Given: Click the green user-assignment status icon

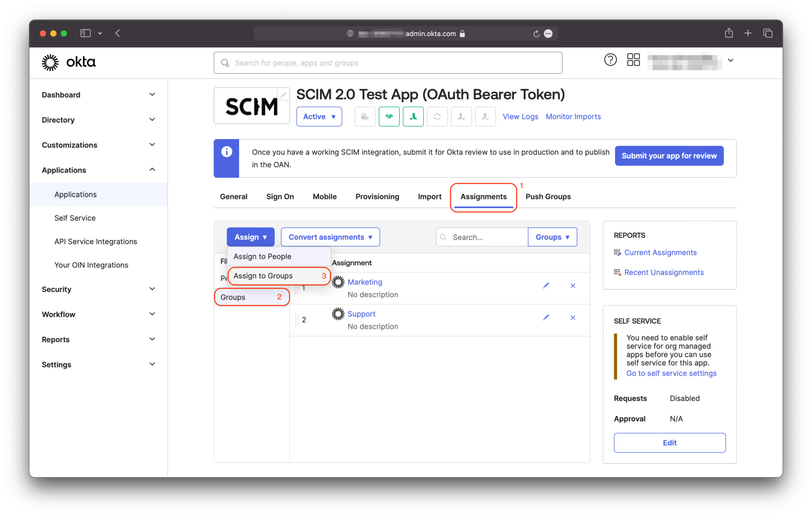Looking at the screenshot, I should point(413,117).
